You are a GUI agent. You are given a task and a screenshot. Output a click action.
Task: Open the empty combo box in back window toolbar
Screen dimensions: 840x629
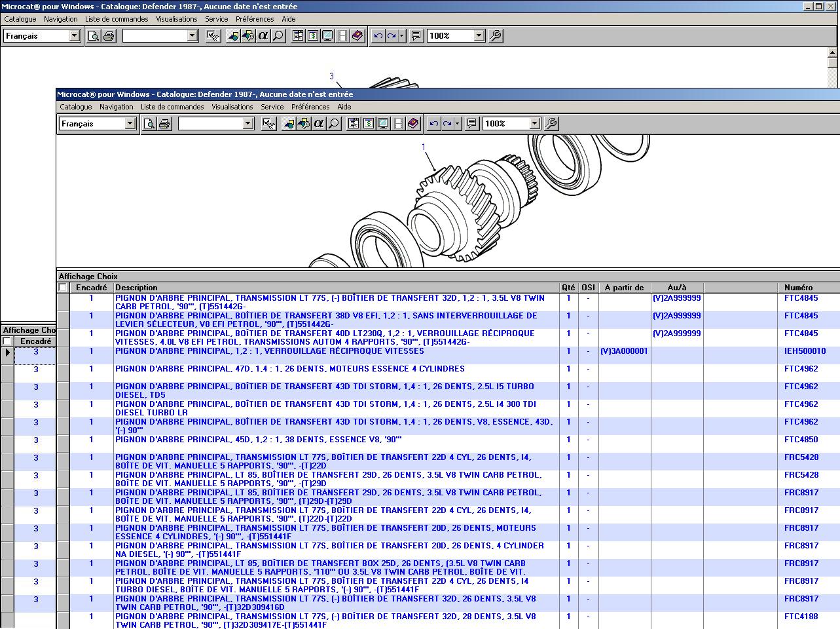[x=192, y=36]
